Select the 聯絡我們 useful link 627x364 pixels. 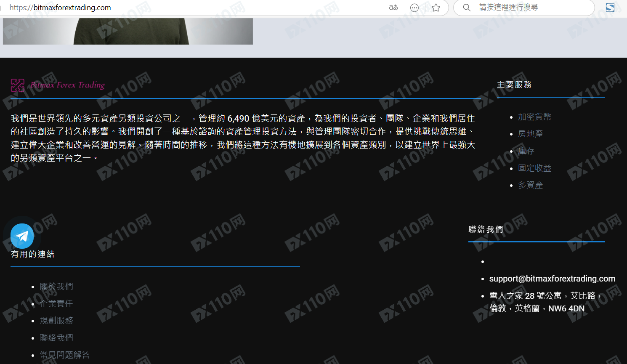pyautogui.click(x=56, y=338)
